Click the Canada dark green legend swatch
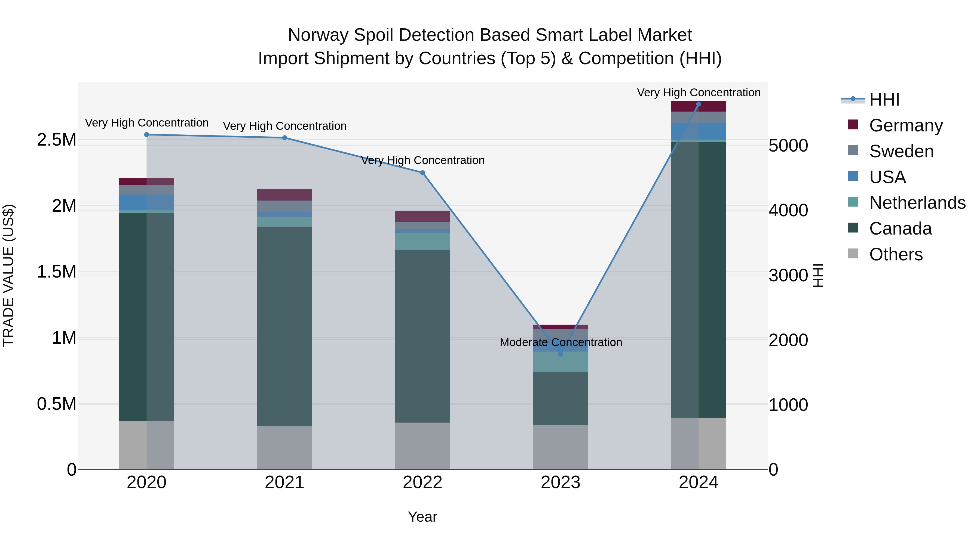Viewport: 980px width, 551px height. click(853, 228)
